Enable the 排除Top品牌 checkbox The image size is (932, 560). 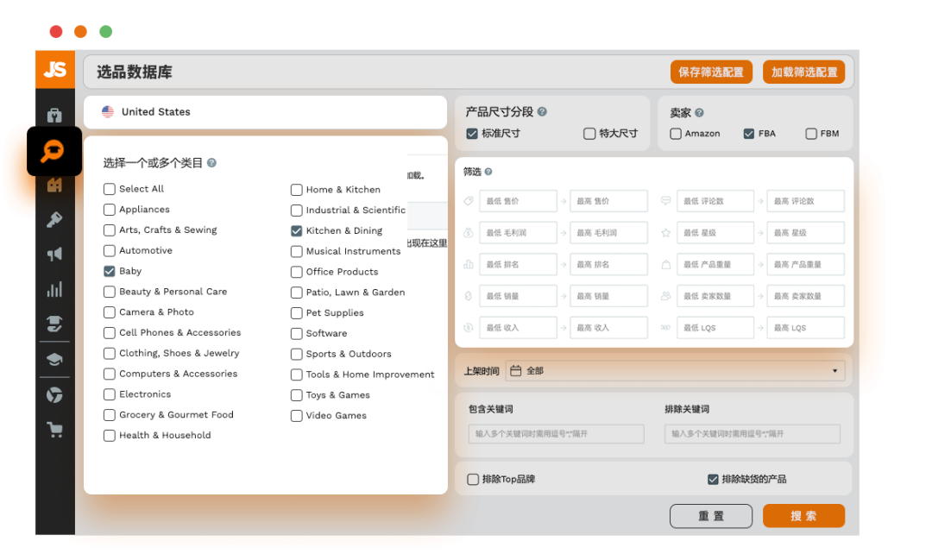click(x=473, y=480)
